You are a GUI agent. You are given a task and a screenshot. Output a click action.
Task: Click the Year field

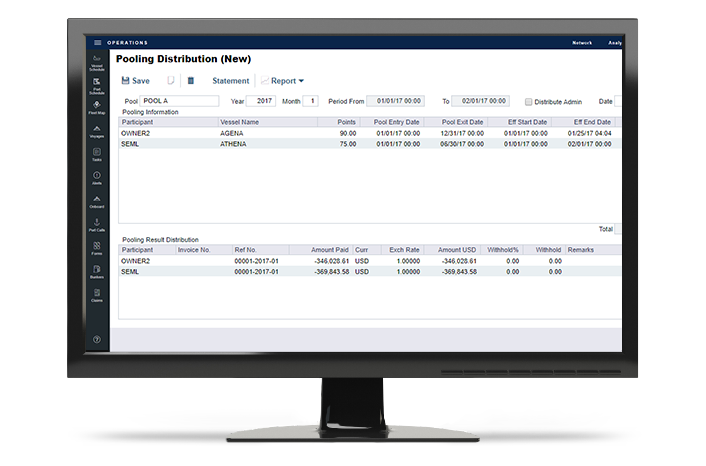(x=261, y=101)
